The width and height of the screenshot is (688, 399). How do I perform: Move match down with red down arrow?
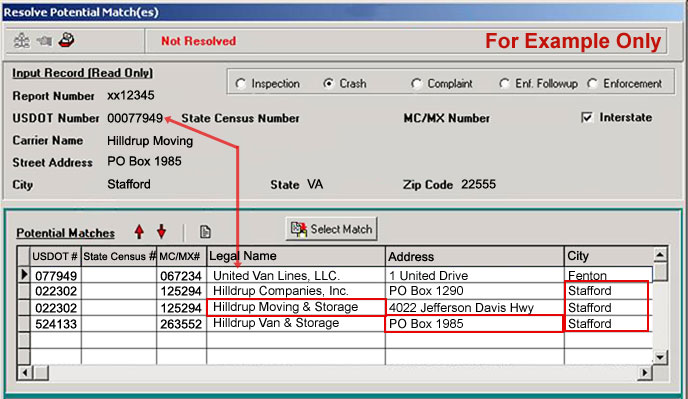(161, 231)
